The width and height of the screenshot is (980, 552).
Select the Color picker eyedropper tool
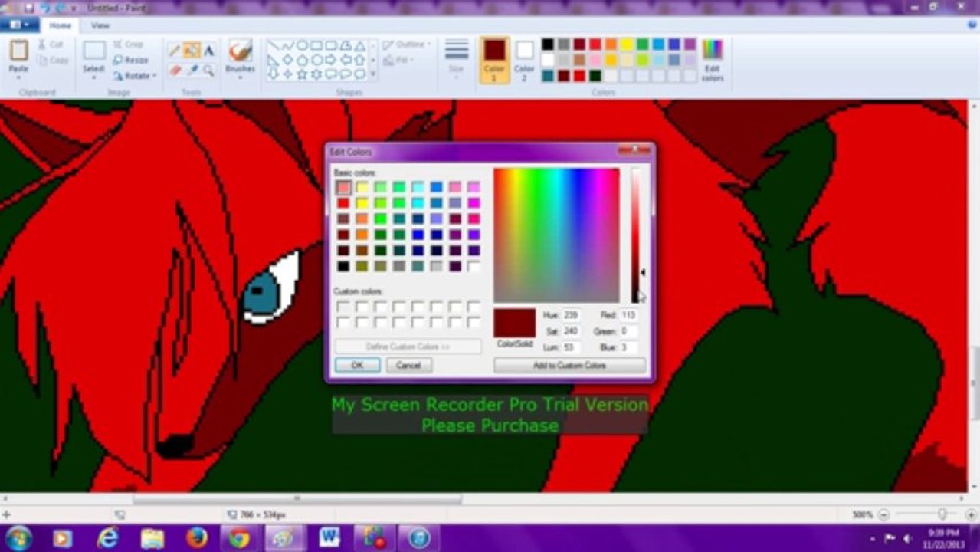[x=192, y=71]
